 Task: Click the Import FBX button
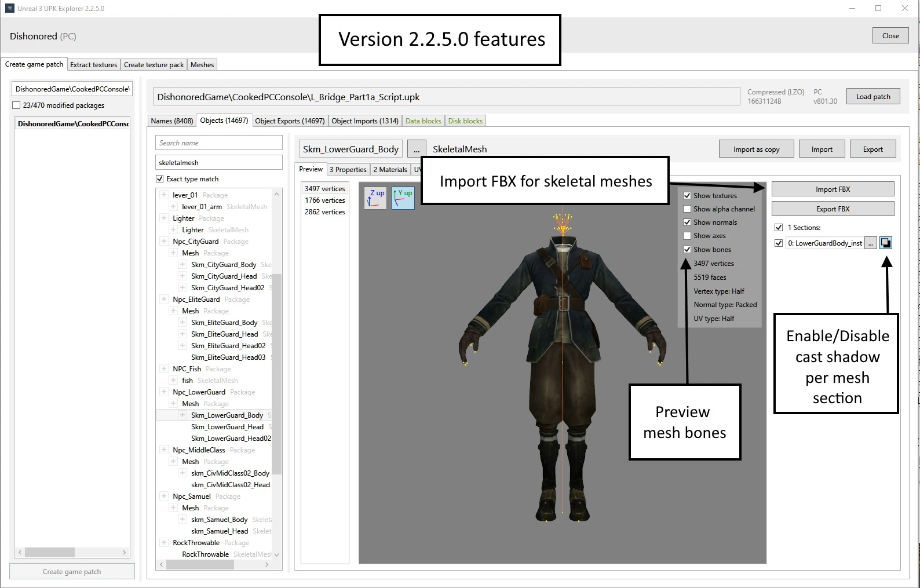pos(833,189)
